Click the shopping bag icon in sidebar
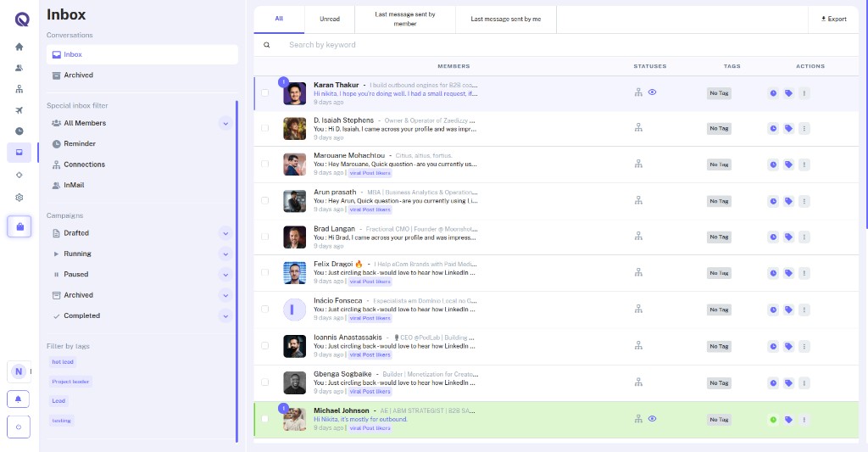 19,226
